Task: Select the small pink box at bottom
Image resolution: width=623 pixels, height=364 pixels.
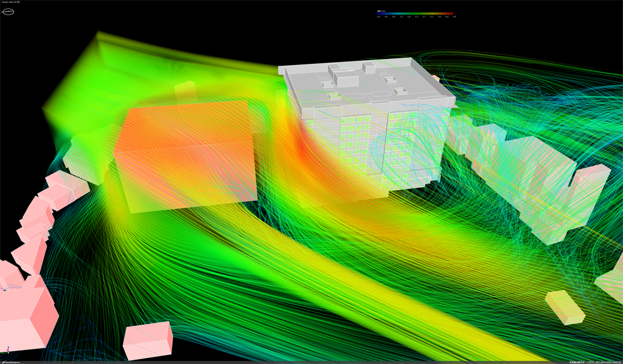Action: click(x=148, y=339)
